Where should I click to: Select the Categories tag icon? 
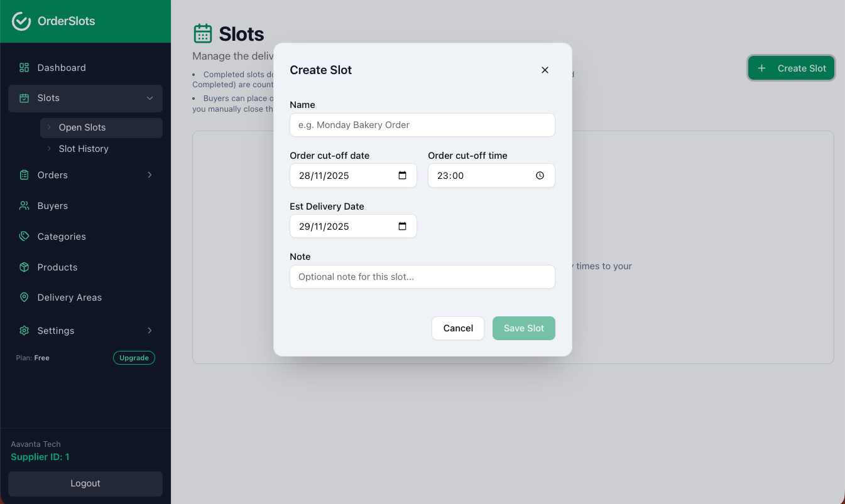pos(24,236)
